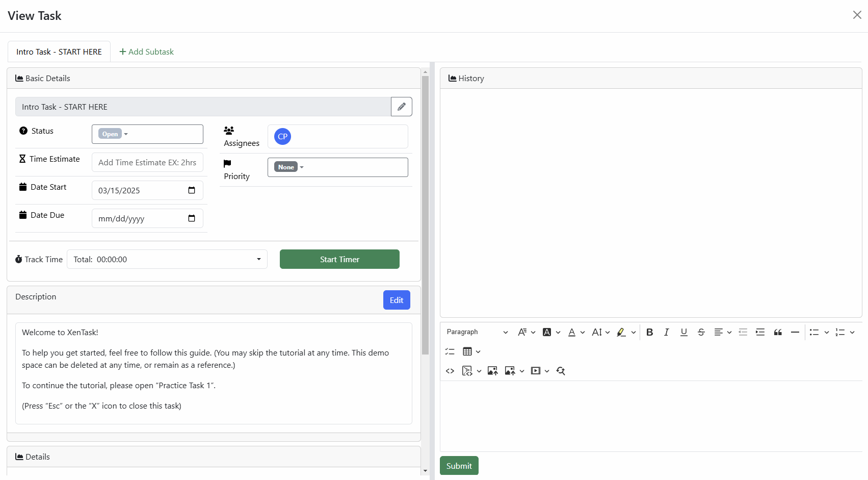Screen dimensions: 868x480
Task: Open the font family options
Action: point(527,332)
